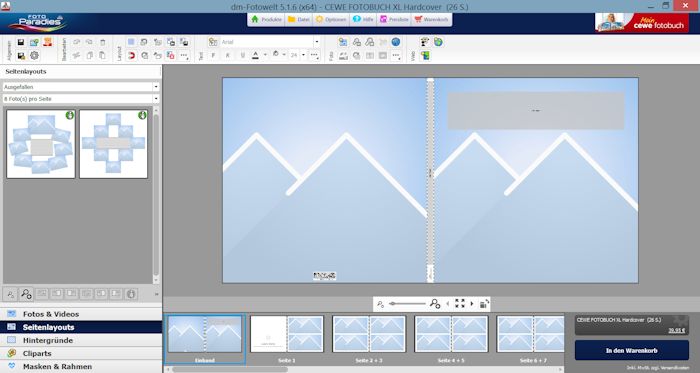Click the In den Warenkorb button

tap(632, 350)
